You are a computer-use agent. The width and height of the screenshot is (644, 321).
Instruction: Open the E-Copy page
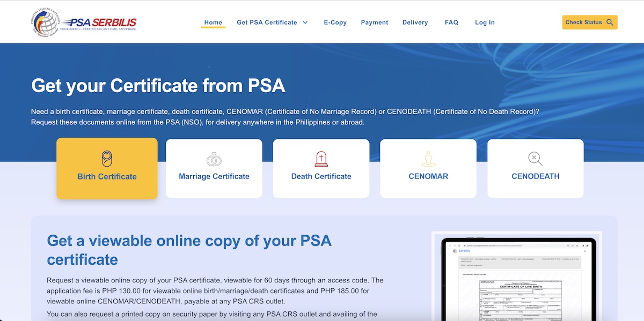tap(335, 23)
